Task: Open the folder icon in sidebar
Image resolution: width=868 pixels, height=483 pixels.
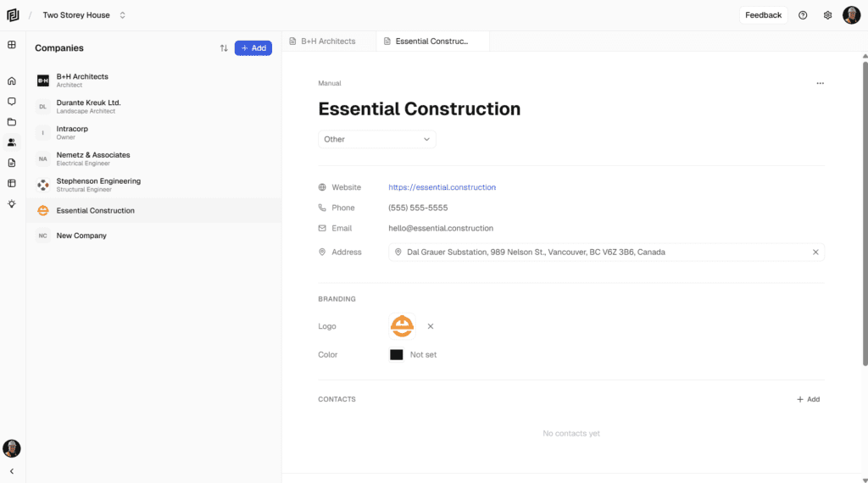Action: 12,122
